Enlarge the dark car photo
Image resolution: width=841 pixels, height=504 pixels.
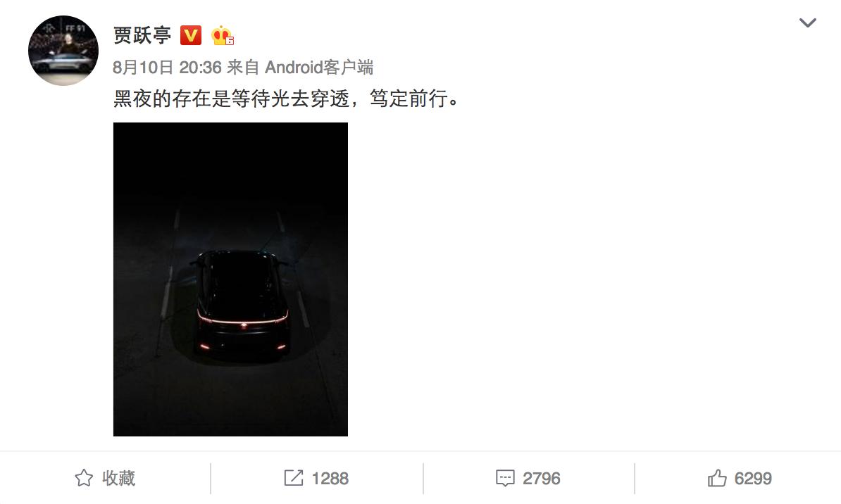[230, 279]
